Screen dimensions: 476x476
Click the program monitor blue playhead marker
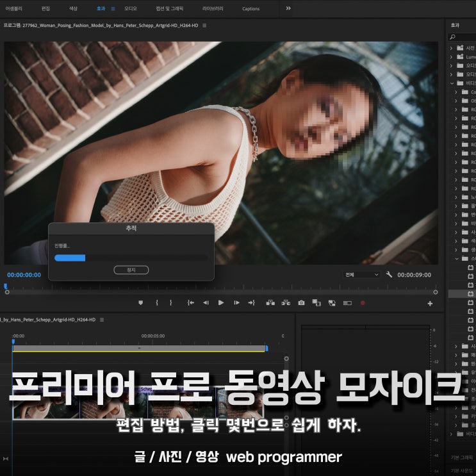[6, 286]
